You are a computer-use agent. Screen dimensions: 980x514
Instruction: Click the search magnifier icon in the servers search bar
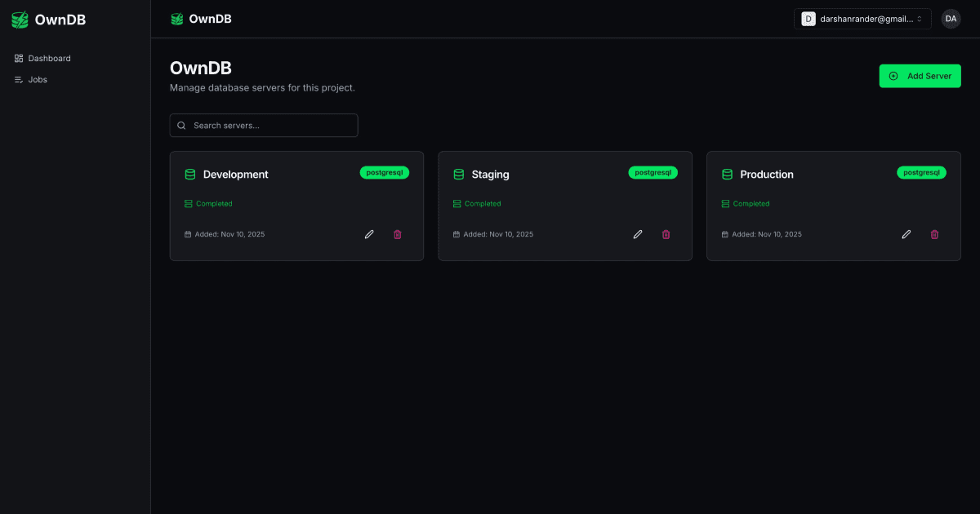(x=181, y=125)
